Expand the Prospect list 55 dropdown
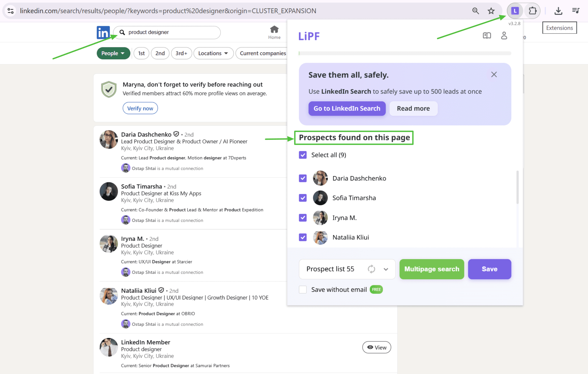This screenshot has width=588, height=374. coord(386,269)
